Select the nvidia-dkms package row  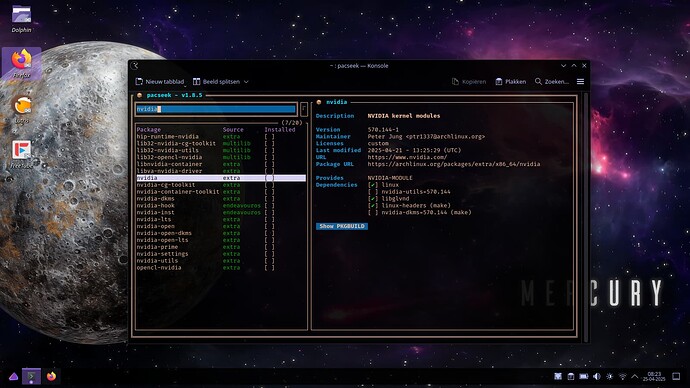point(221,199)
